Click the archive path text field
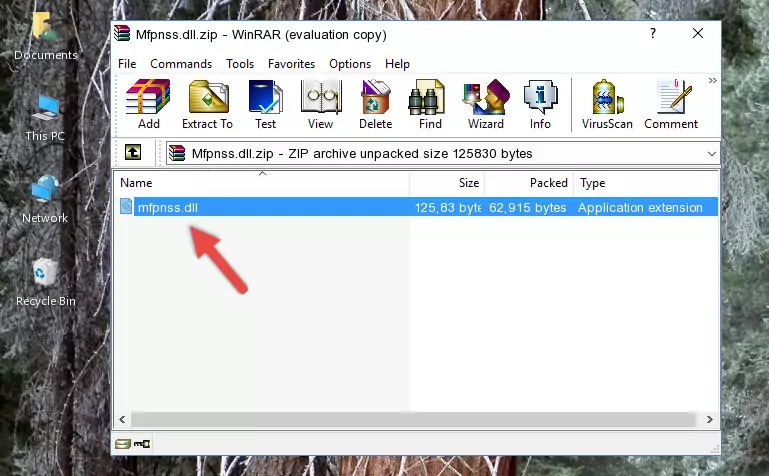This screenshot has width=769, height=476. tap(443, 153)
